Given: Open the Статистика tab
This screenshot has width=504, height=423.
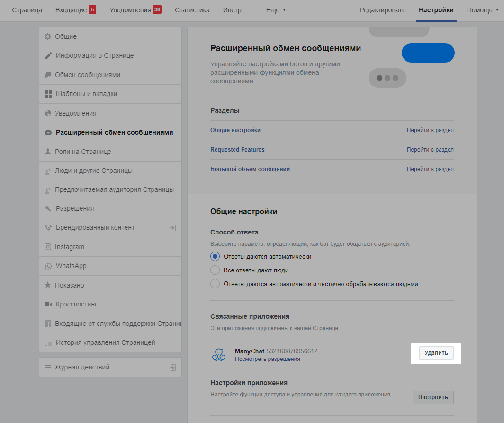Looking at the screenshot, I should pyautogui.click(x=192, y=10).
